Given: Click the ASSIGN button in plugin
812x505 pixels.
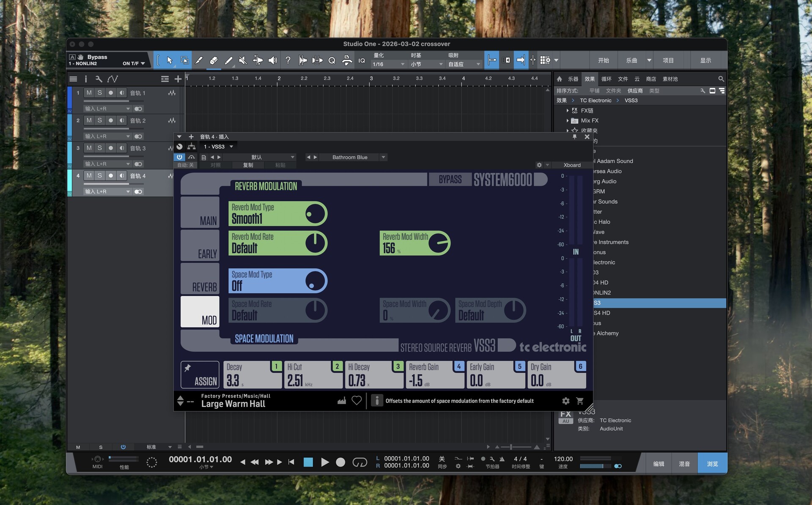Looking at the screenshot, I should pos(200,374).
